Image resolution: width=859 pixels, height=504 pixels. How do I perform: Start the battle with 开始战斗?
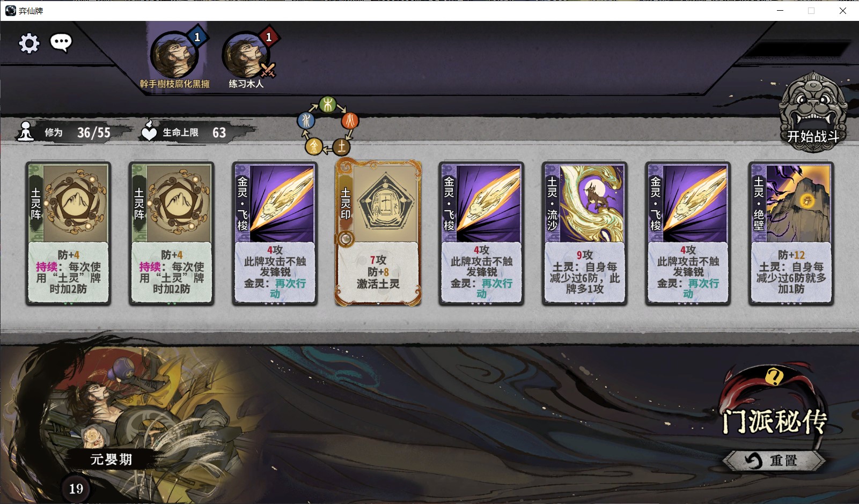click(813, 113)
